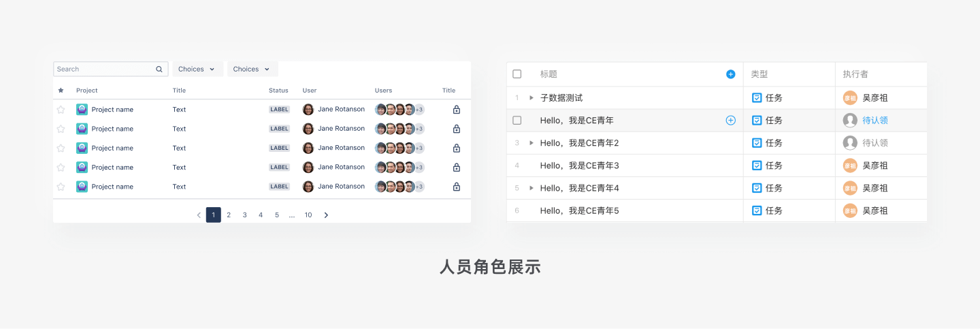Star the topmost Project name row

[x=61, y=109]
